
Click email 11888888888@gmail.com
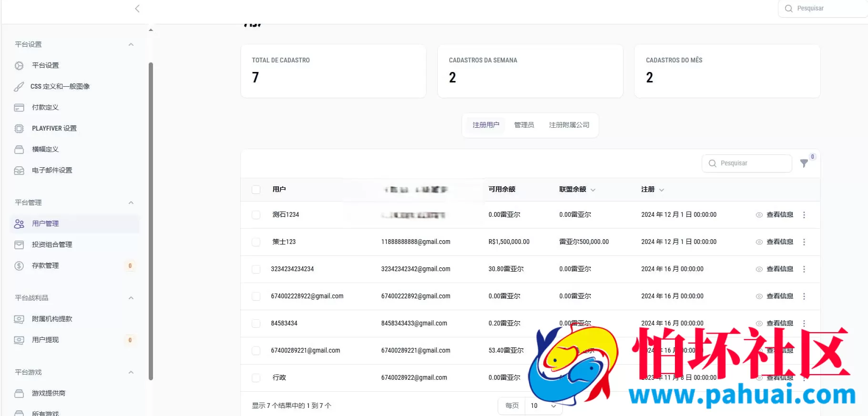(x=416, y=242)
